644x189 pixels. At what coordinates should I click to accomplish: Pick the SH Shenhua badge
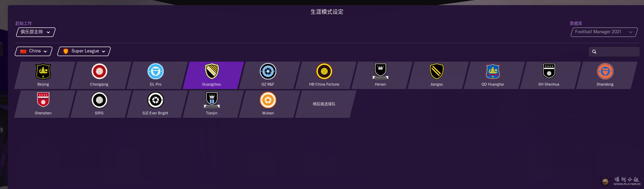coord(549,71)
